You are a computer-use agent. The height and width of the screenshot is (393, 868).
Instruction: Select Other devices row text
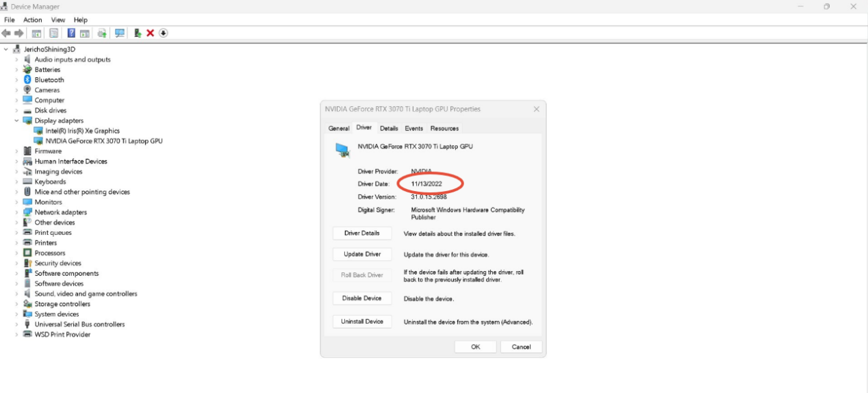(55, 223)
